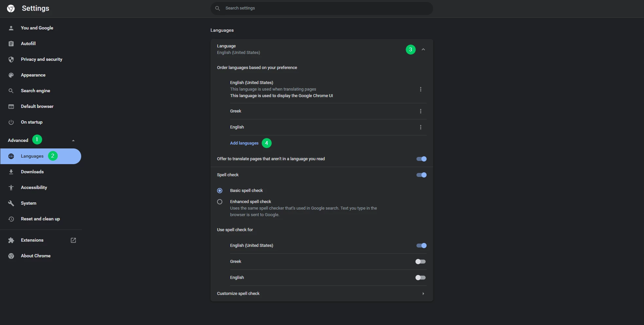Disable spell check for English (United States)
The image size is (644, 325).
(421, 246)
